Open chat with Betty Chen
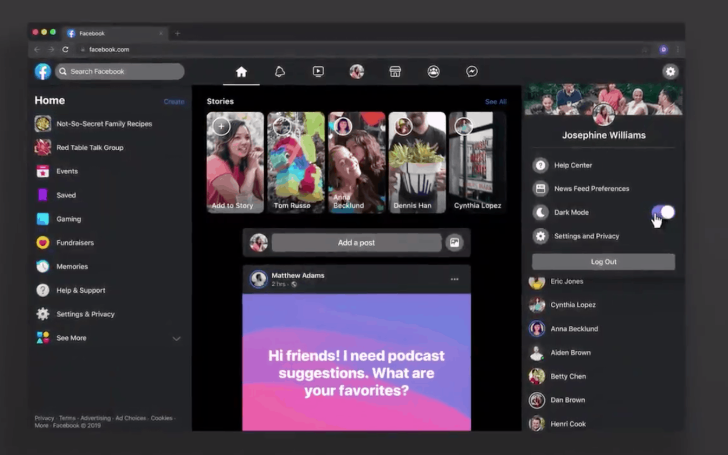The image size is (728, 455). pos(568,376)
